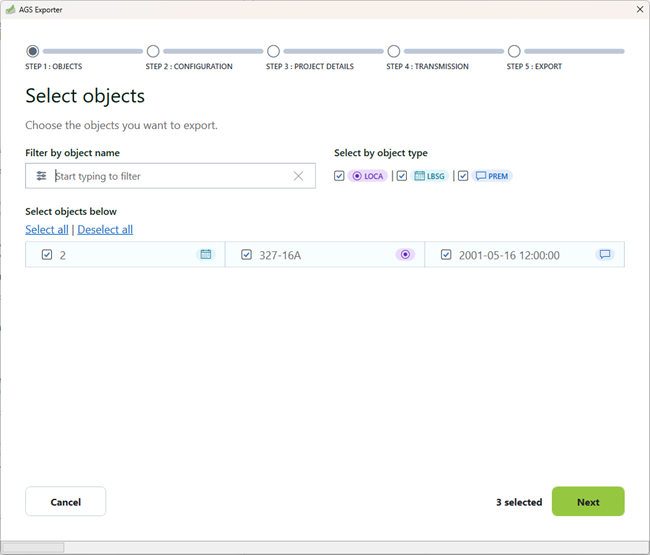Click the LBSG object type badge

point(430,176)
